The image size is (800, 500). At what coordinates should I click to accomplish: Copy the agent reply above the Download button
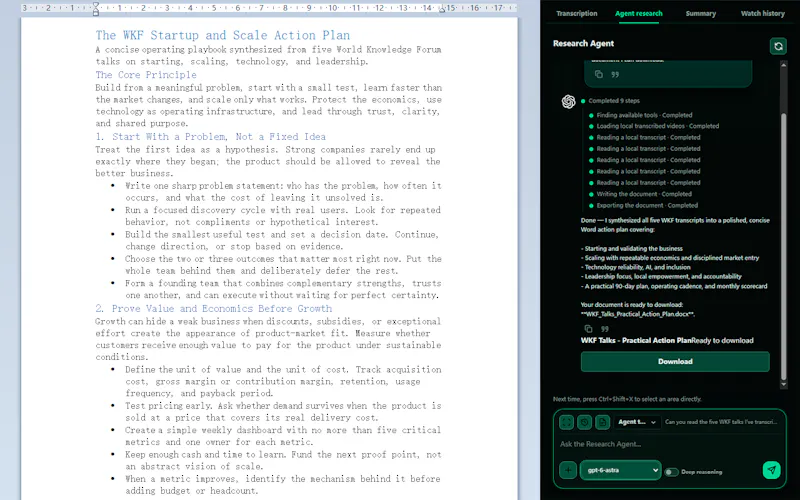click(x=588, y=329)
